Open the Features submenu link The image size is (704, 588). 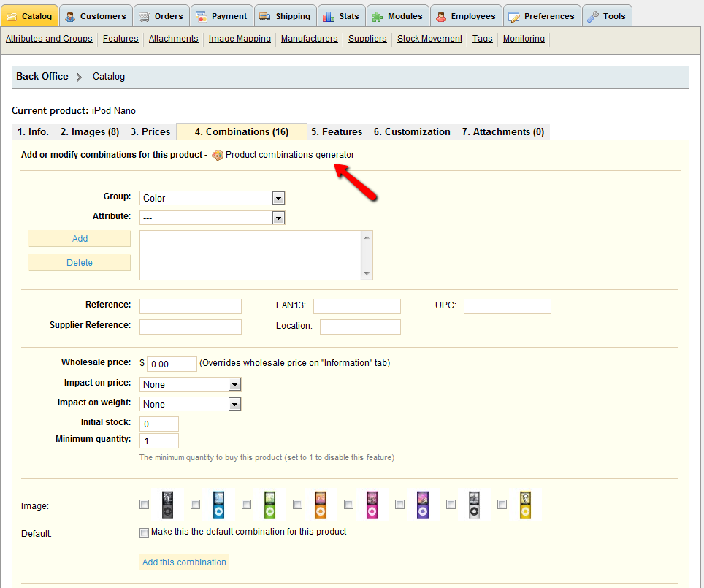(x=120, y=39)
